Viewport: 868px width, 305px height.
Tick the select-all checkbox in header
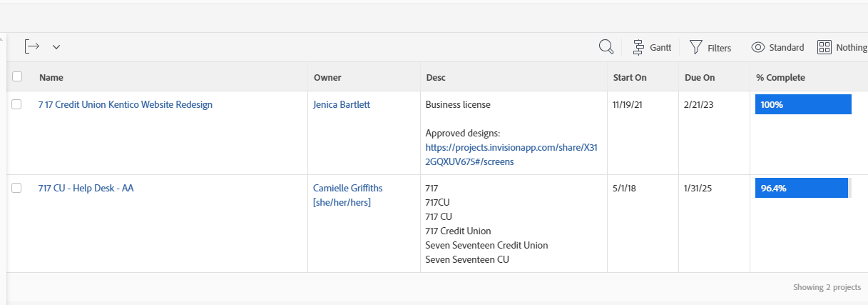(17, 76)
